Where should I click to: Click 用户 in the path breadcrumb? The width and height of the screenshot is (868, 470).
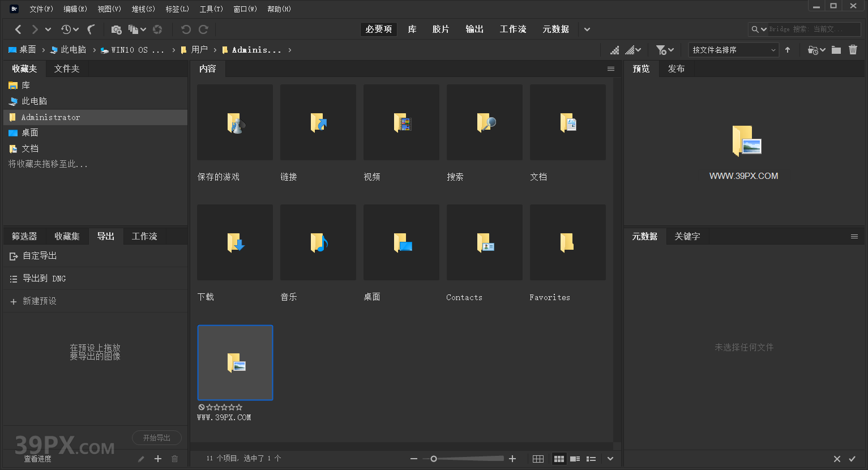[x=194, y=50]
